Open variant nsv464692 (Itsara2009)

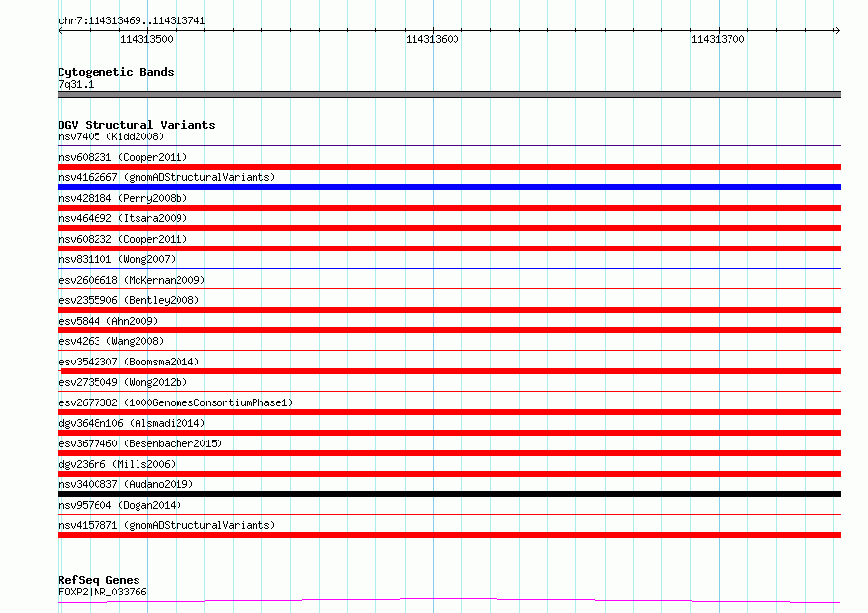click(123, 218)
